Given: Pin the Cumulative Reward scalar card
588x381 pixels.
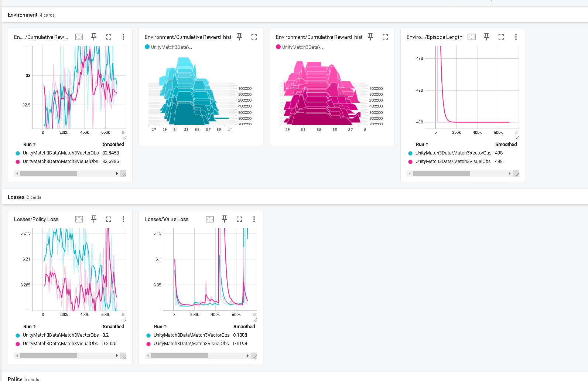Looking at the screenshot, I should click(x=94, y=37).
